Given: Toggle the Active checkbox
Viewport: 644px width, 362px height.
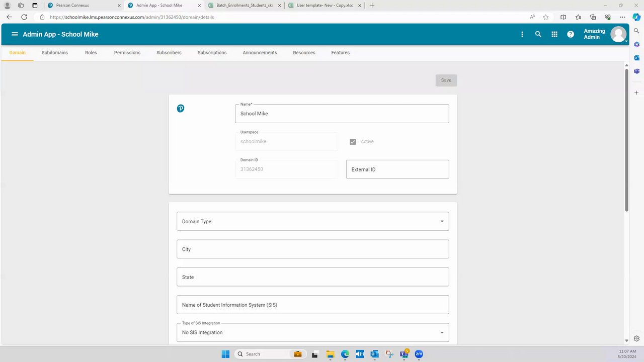Looking at the screenshot, I should [x=353, y=142].
